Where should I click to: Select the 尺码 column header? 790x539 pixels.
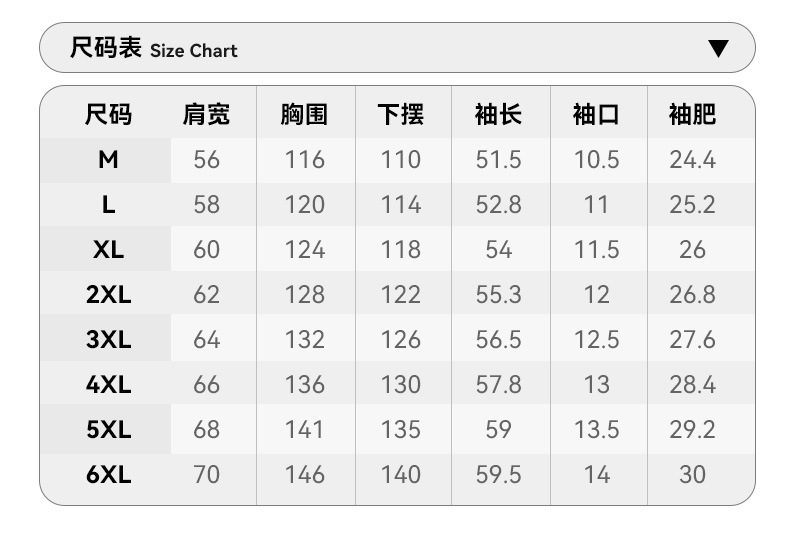click(108, 115)
